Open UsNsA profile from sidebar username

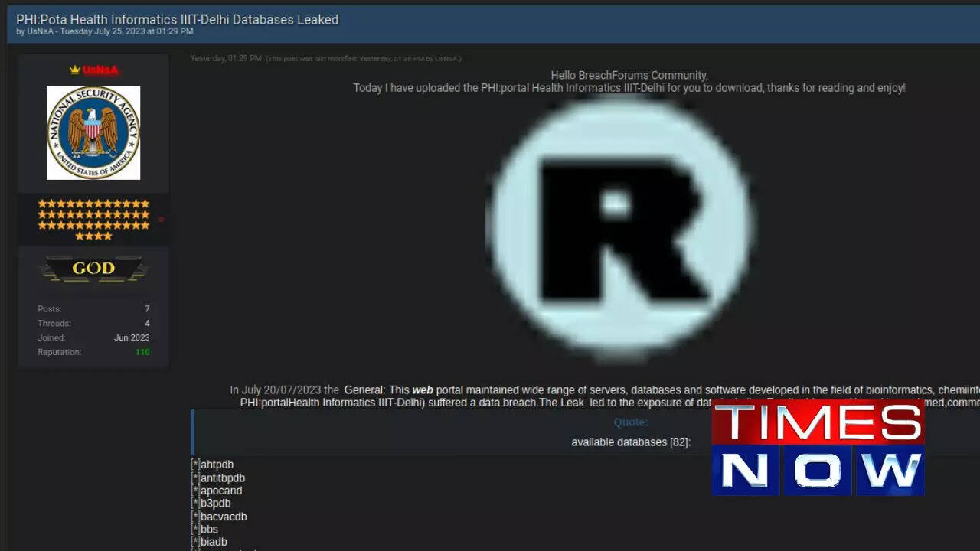[x=100, y=70]
